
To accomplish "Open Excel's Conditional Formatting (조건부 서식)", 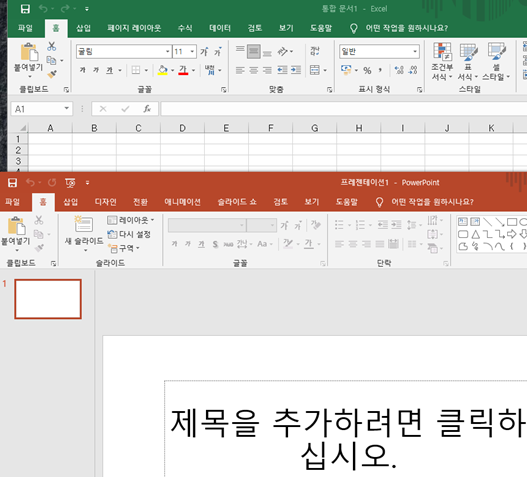I will click(x=442, y=62).
